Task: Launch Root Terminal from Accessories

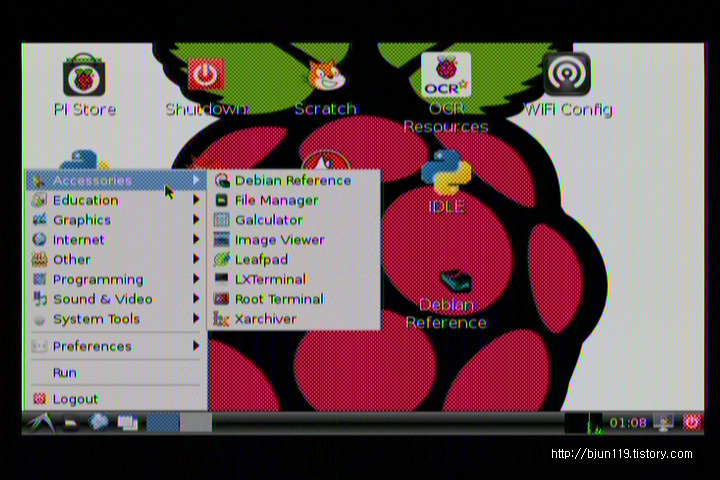Action: (294, 299)
